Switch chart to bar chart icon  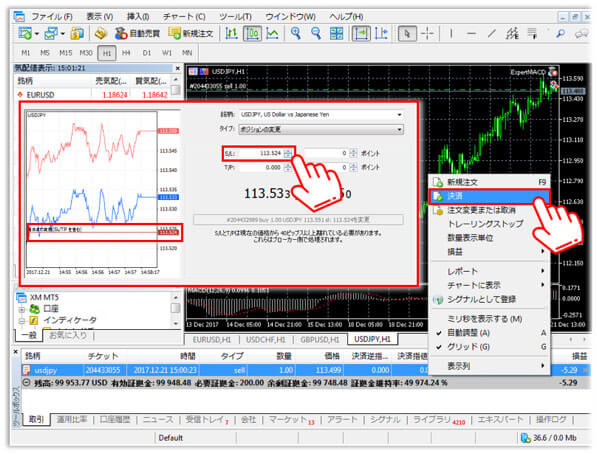231,34
